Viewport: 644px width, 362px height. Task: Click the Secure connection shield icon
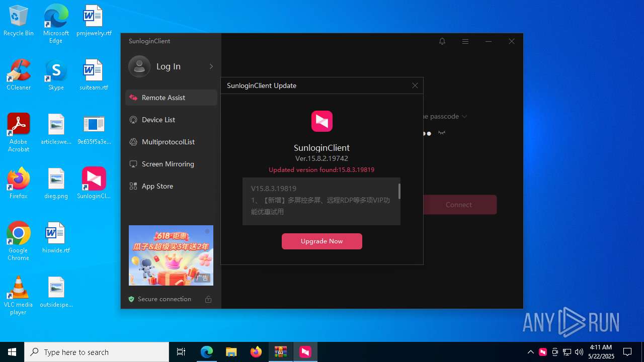point(131,299)
